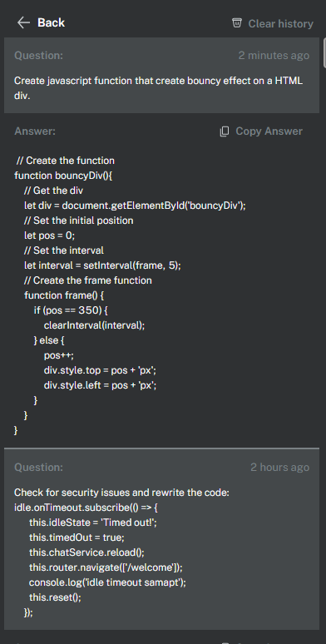The height and width of the screenshot is (644, 326).
Task: Click the Clear history trash icon
Action: [237, 23]
